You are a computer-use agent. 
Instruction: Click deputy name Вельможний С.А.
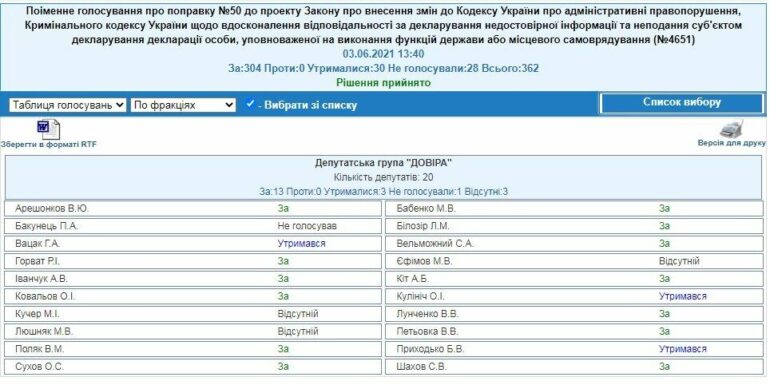tap(435, 244)
